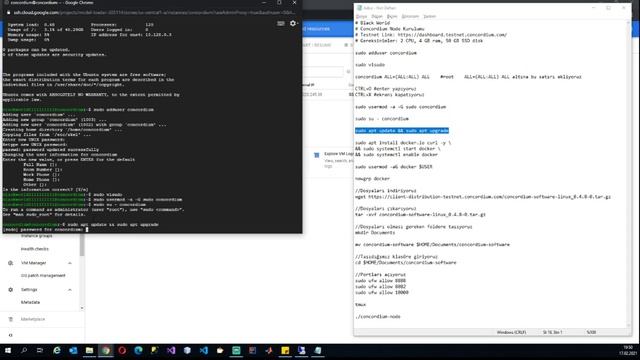
Task: Click the 'mkdir Documents' line
Action: pyautogui.click(x=375, y=233)
